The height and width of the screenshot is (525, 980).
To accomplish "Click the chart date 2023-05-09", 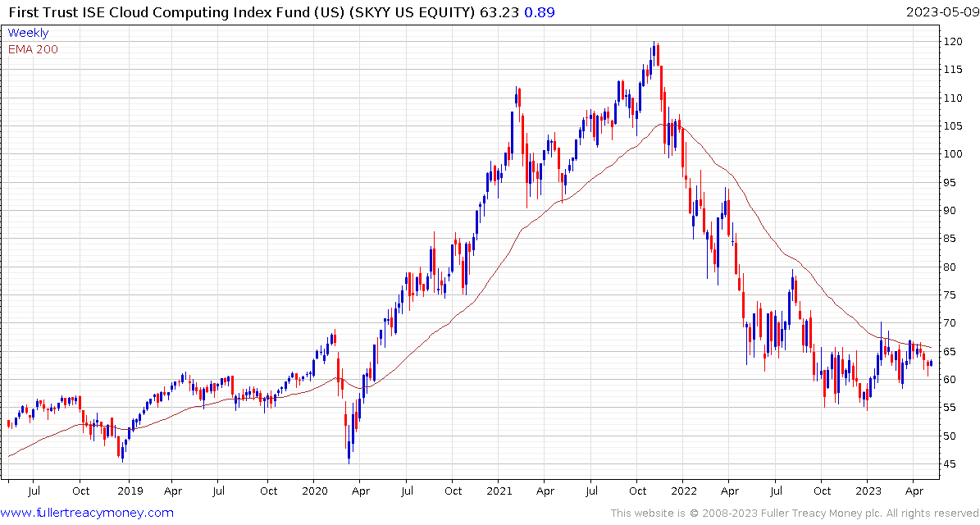I will point(941,11).
